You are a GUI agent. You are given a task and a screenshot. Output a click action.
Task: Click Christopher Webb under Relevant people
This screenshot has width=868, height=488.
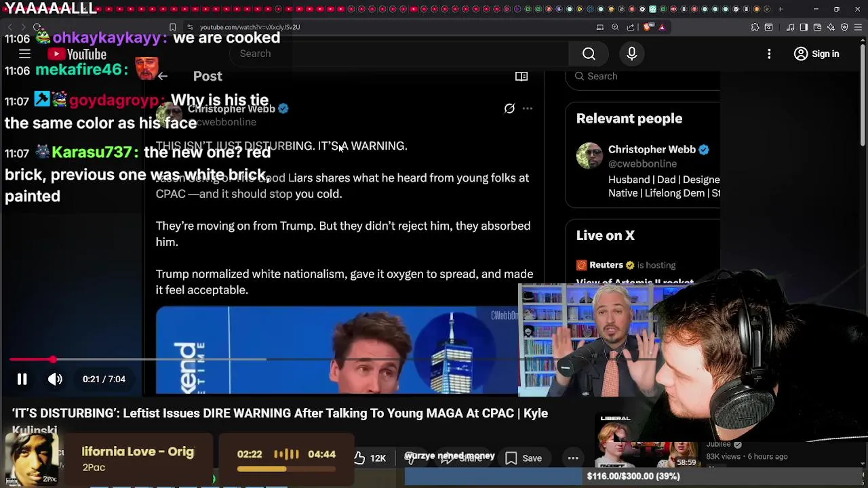651,149
